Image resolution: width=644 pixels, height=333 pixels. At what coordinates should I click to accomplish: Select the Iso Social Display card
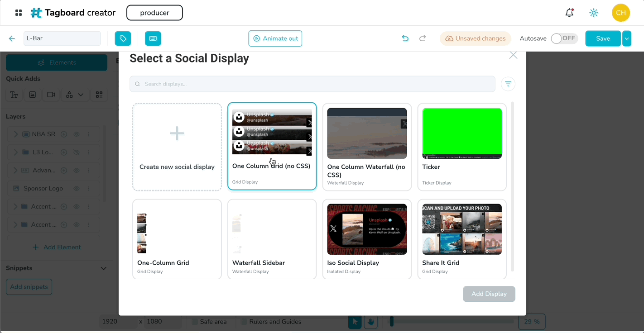point(367,239)
